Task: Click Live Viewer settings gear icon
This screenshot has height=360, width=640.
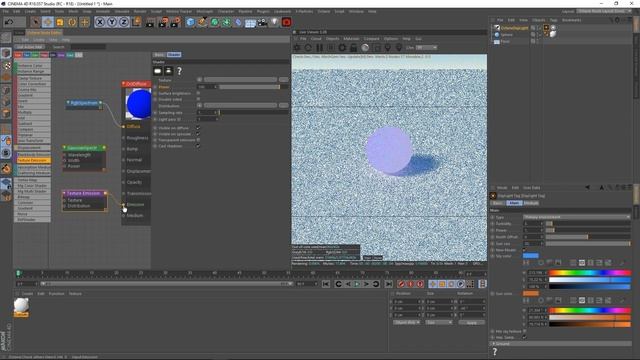Action: coord(342,47)
